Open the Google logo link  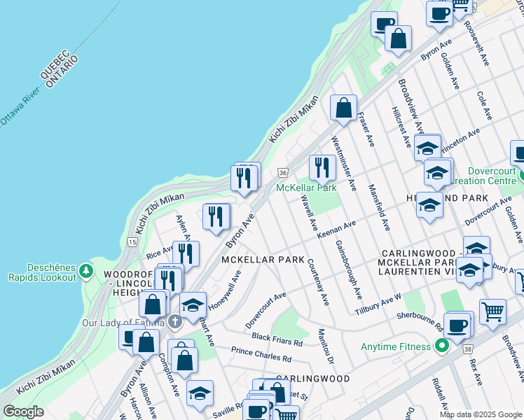point(23,412)
